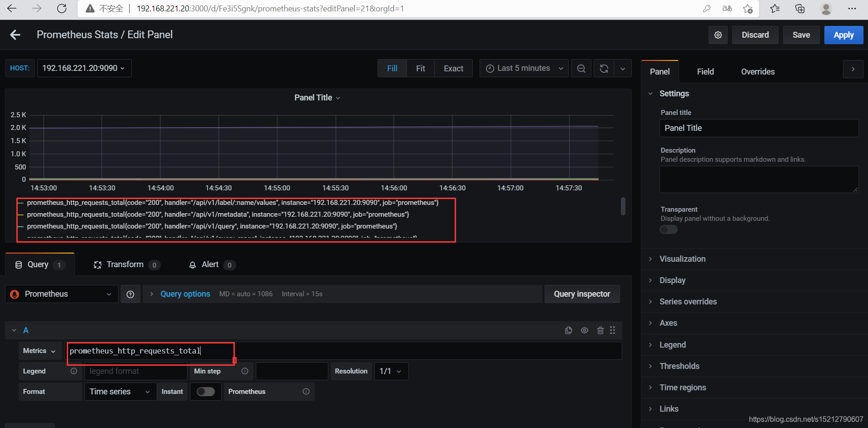The image size is (868, 428).
Task: Go back using the dashboard back arrow
Action: click(15, 35)
